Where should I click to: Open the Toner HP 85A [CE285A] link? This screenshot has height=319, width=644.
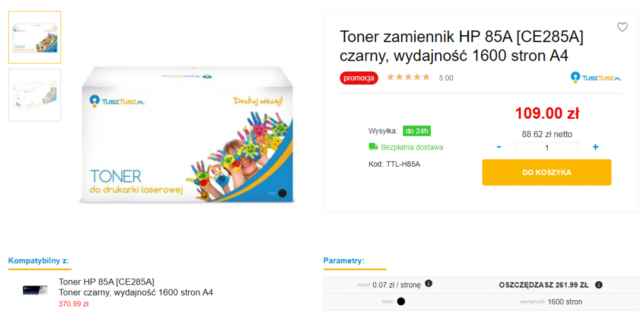pyautogui.click(x=106, y=282)
